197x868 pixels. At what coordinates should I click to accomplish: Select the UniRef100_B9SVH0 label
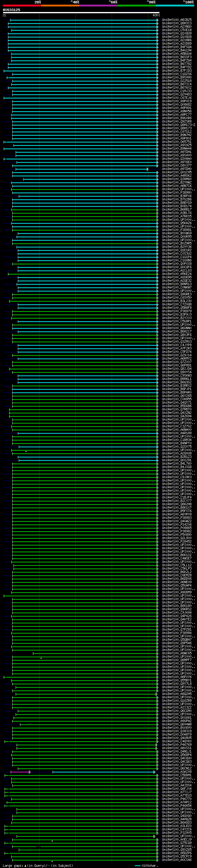coord(177,78)
